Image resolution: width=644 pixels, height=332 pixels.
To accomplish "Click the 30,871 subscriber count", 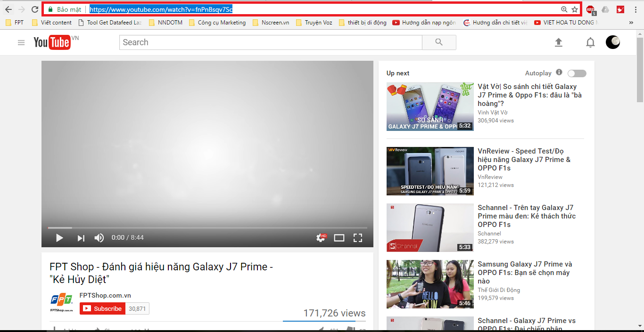I will (x=137, y=309).
